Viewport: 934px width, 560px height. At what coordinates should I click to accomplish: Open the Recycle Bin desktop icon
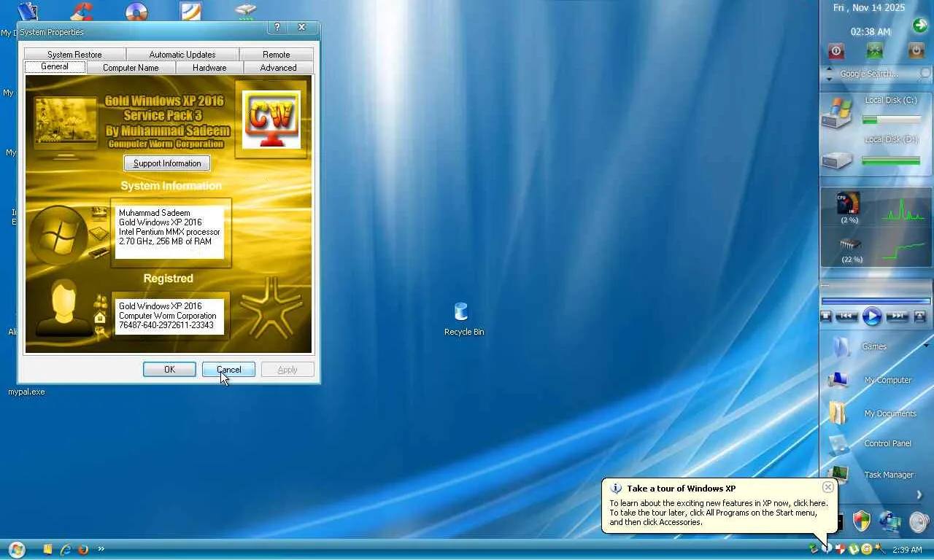coord(461,312)
